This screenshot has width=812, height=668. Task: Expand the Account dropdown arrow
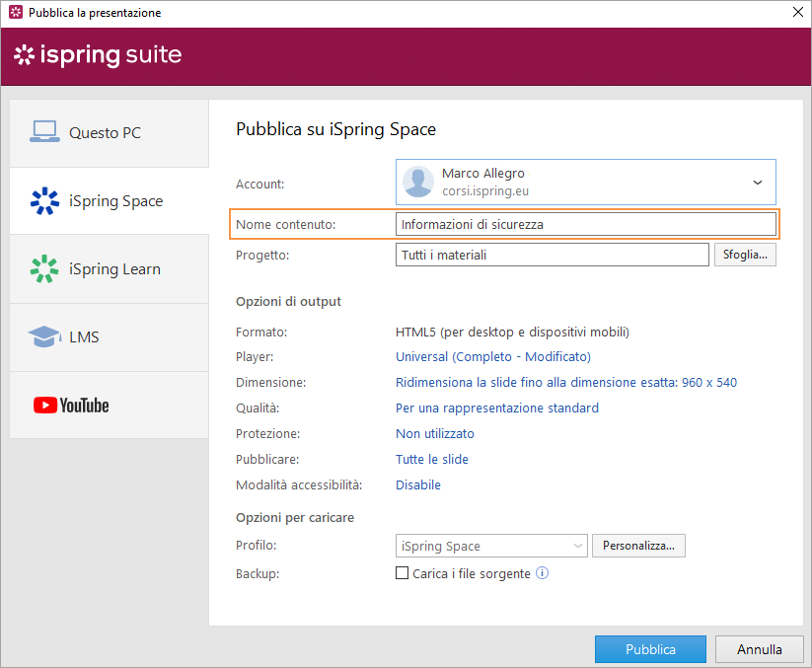(x=758, y=183)
